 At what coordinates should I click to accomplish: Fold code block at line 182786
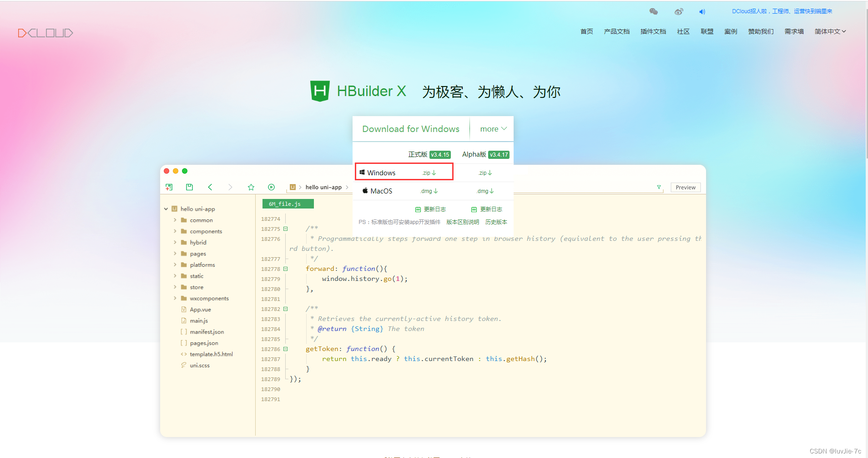click(286, 349)
